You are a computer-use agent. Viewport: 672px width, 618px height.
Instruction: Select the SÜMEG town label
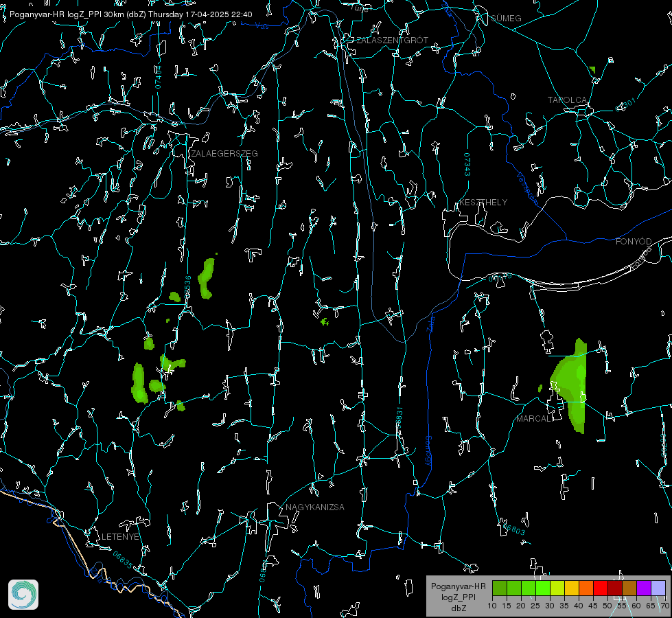pos(506,19)
